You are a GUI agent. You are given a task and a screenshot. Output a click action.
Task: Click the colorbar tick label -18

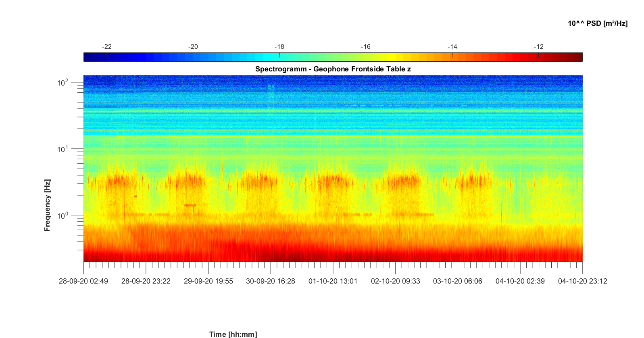pyautogui.click(x=279, y=47)
